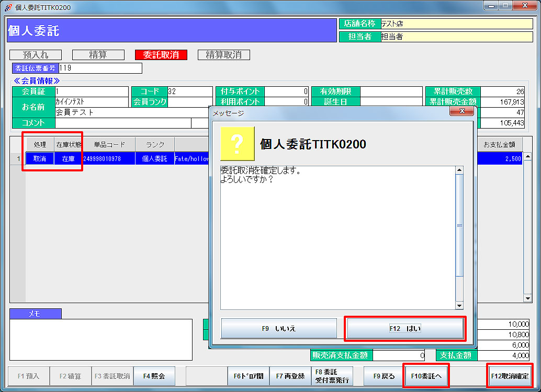Viewport: 541px width, 392px height.
Task: Close the メッセージ dialog with X
Action: tap(462, 111)
